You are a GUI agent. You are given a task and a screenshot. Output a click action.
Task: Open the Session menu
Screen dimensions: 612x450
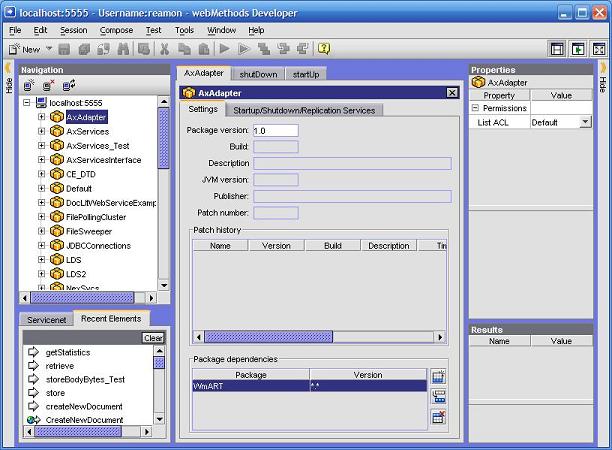[73, 30]
